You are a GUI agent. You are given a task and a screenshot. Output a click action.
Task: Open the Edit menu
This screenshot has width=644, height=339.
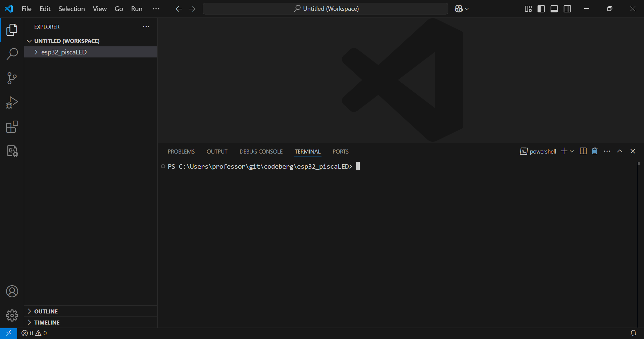coord(45,9)
